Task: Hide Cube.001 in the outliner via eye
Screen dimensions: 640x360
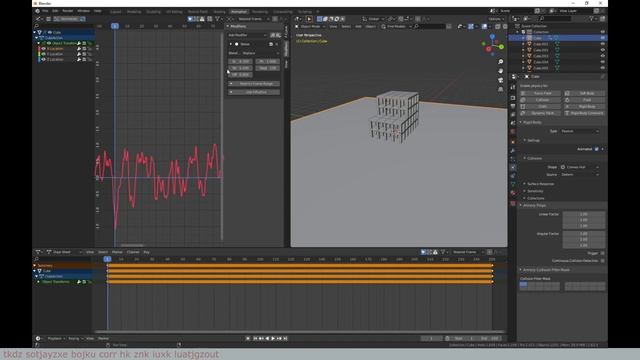Action: pyautogui.click(x=602, y=44)
